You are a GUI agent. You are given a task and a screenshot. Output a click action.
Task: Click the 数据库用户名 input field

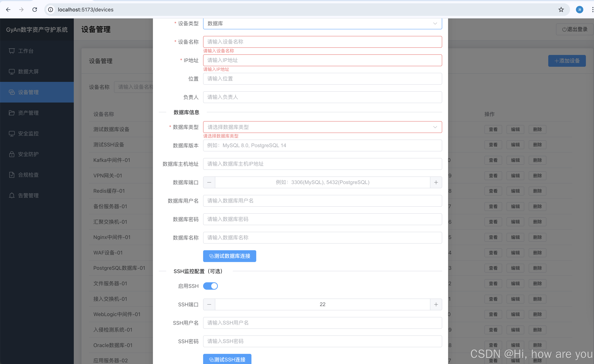(322, 201)
